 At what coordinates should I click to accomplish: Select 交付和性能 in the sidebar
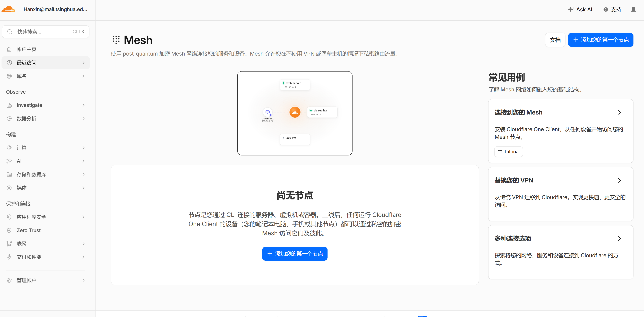pyautogui.click(x=46, y=257)
